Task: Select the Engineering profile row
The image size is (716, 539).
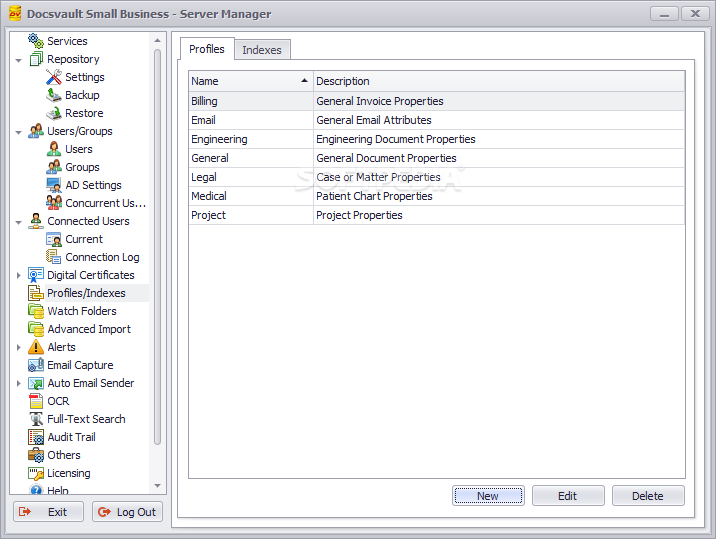Action: pos(437,139)
